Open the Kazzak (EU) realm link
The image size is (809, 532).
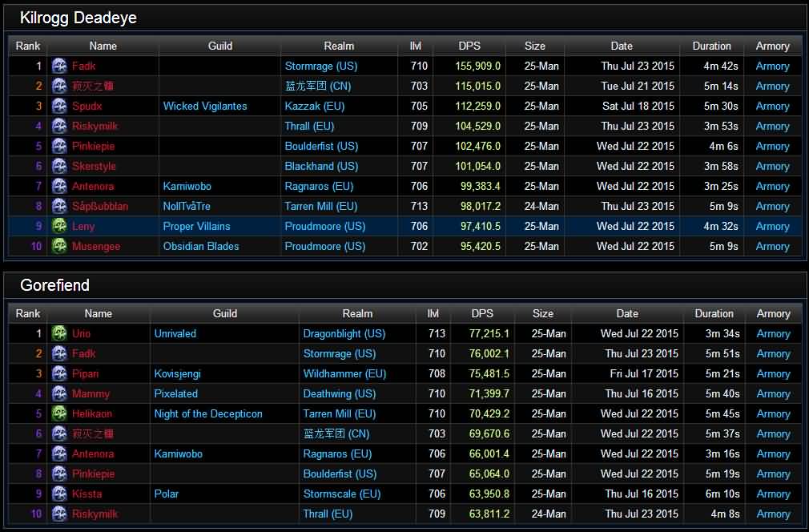coord(314,107)
